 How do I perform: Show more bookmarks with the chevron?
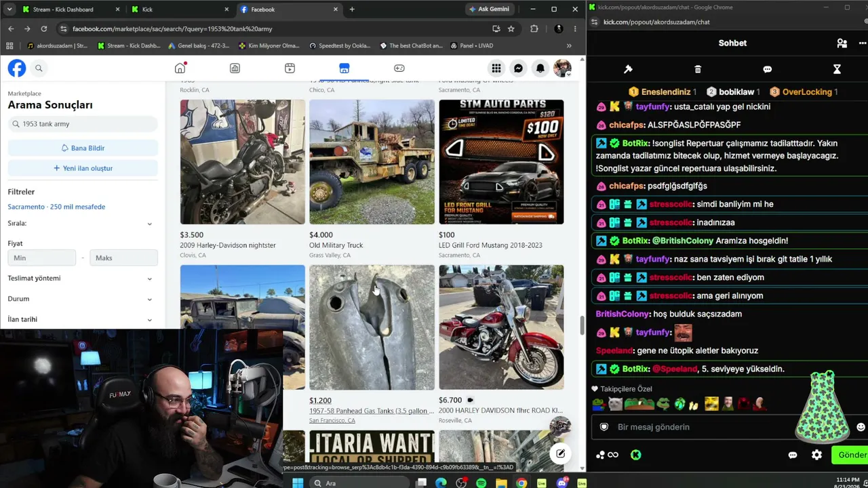coord(569,46)
